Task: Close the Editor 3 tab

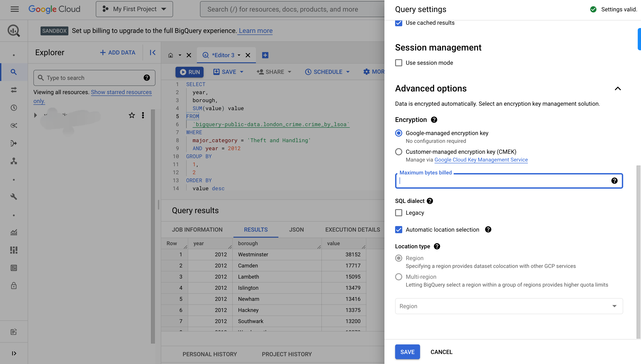Action: pyautogui.click(x=248, y=55)
